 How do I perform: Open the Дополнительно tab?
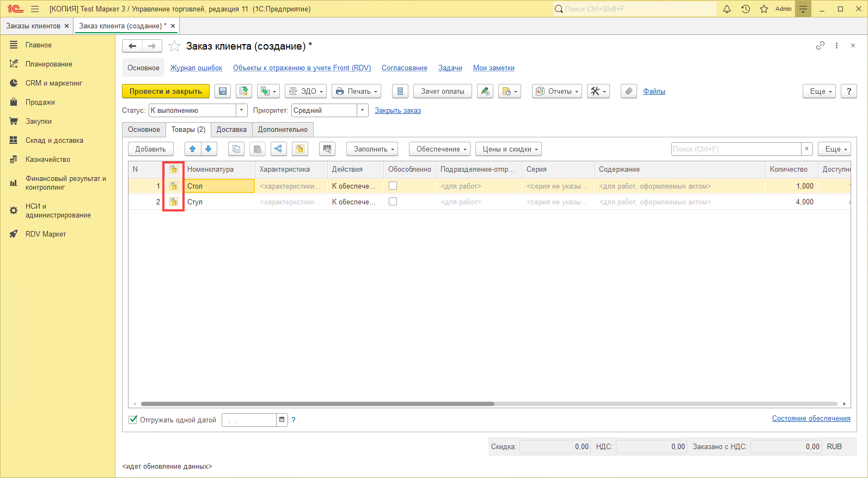(x=283, y=130)
